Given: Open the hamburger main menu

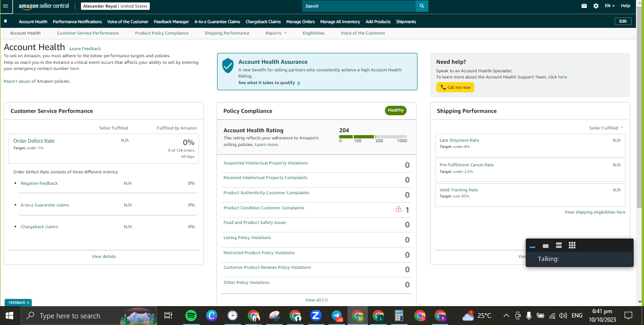Looking at the screenshot, I should 6,6.
